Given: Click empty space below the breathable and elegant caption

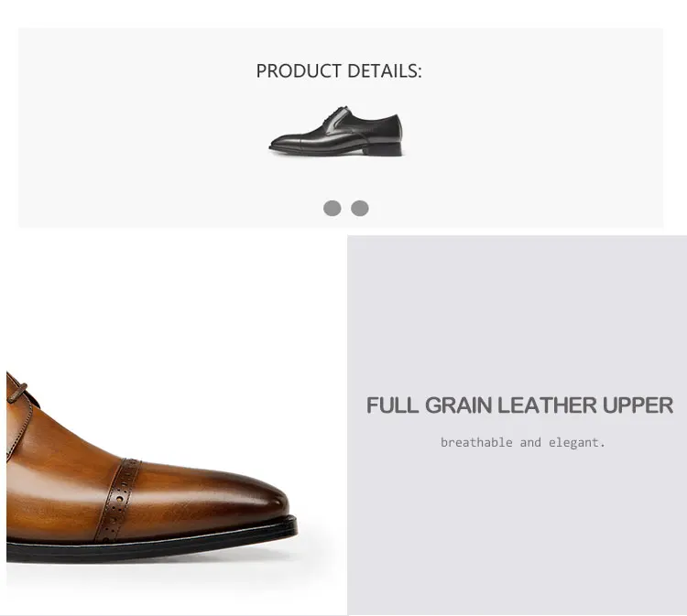Looking at the screenshot, I should click(x=518, y=531).
